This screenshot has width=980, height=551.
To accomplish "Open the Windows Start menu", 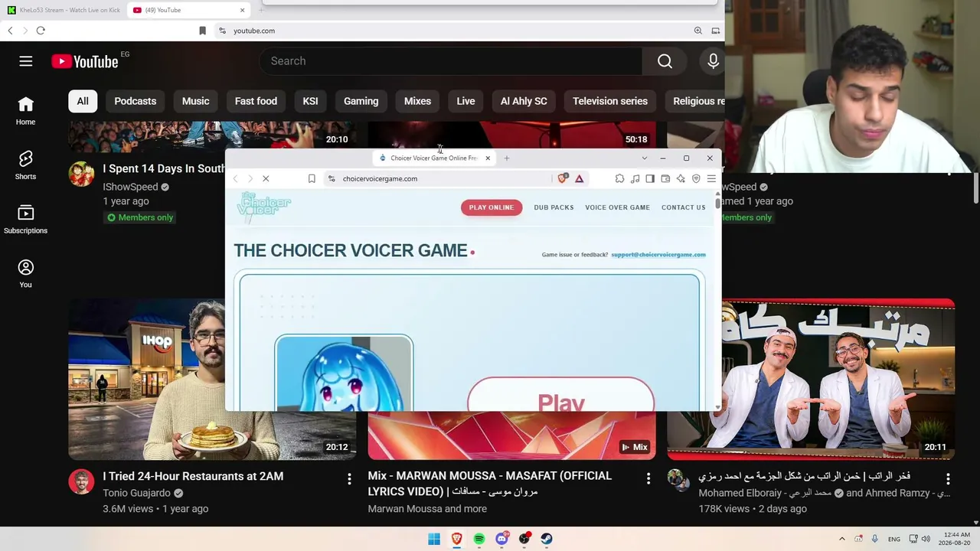I will click(x=434, y=539).
